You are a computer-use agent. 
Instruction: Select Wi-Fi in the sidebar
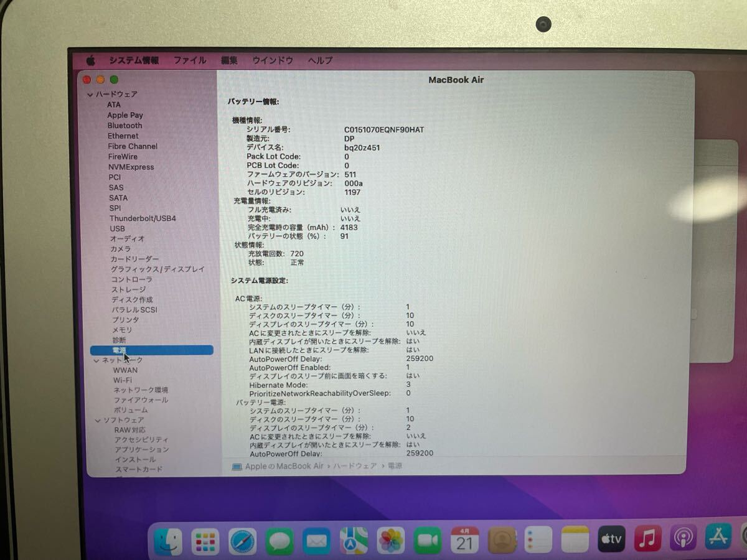pos(122,380)
